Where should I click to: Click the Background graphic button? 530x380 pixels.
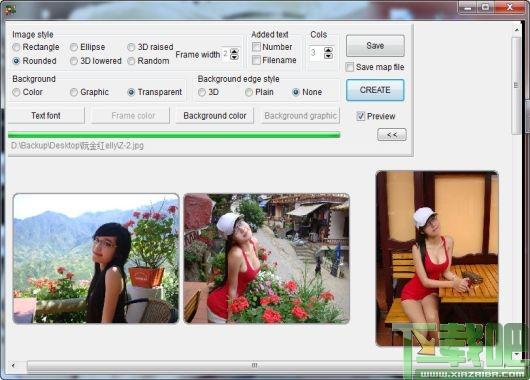pos(300,116)
